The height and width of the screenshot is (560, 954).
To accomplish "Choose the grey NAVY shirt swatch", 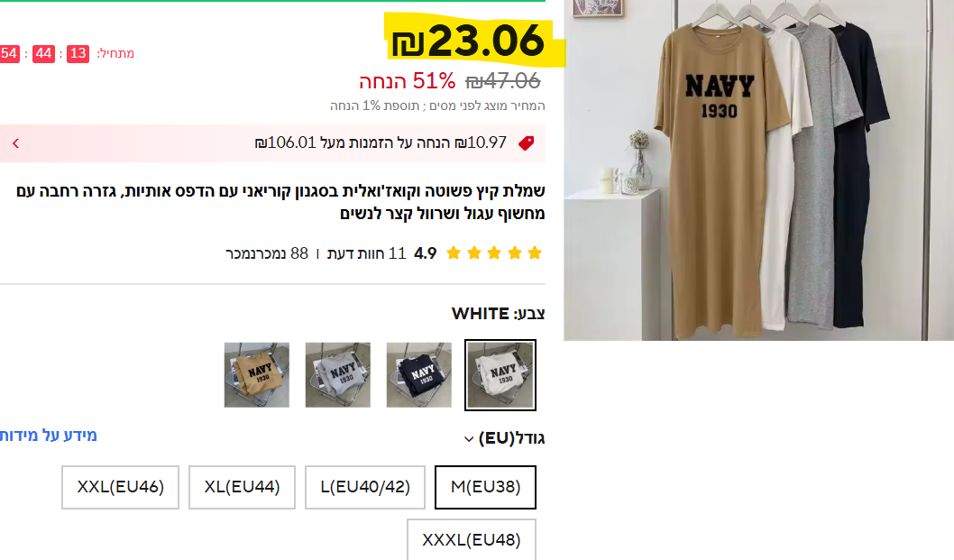I will point(337,375).
